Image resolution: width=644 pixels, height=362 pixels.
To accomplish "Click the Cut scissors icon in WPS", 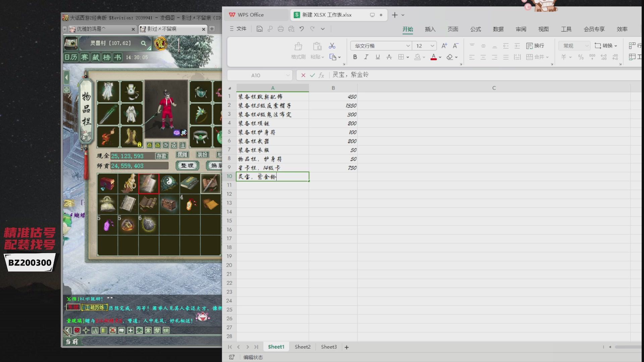I will pos(332,46).
